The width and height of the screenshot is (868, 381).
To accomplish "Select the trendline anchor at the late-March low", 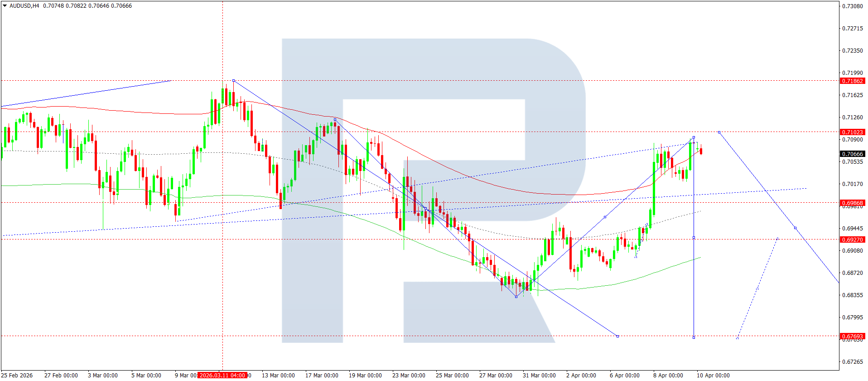I will 516,297.
